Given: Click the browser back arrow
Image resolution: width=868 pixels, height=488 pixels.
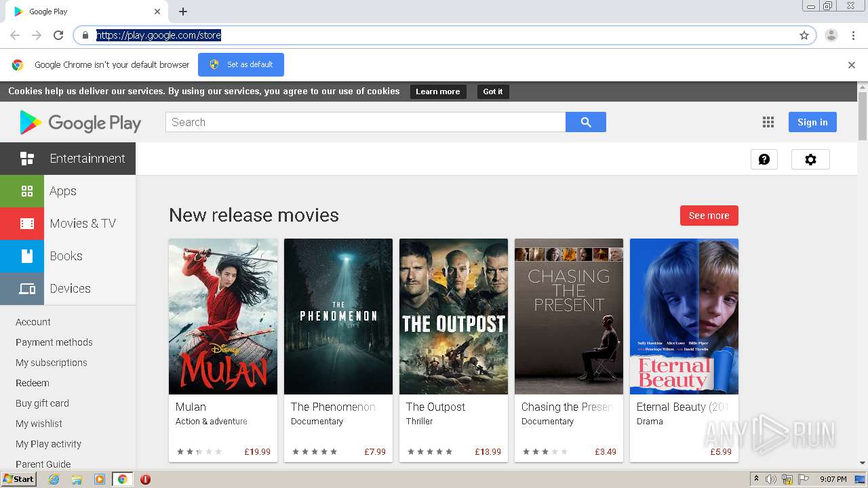Looking at the screenshot, I should (x=15, y=35).
